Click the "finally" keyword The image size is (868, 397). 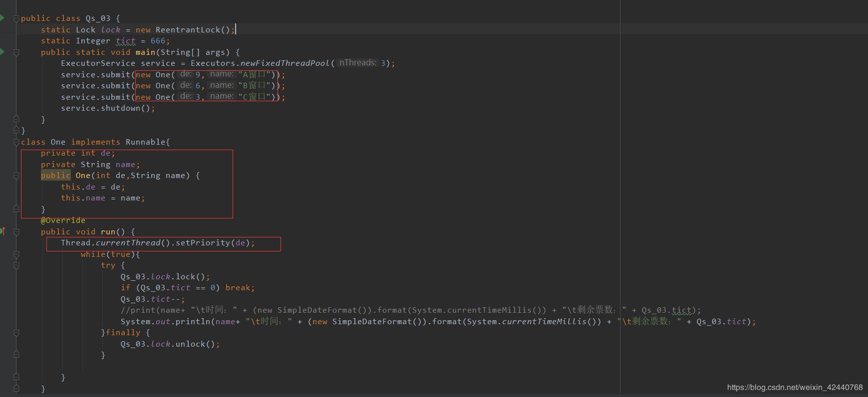click(123, 333)
